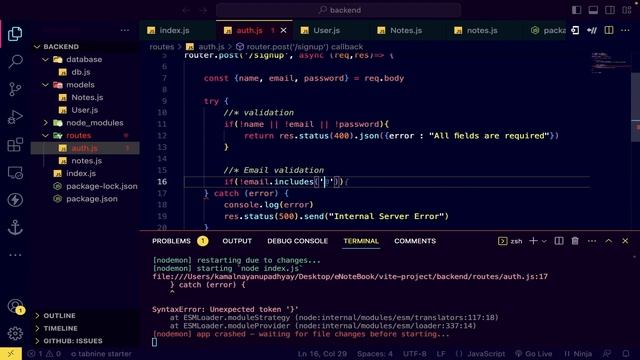Expand the TIMELINE section
640x360 pixels.
click(37, 328)
